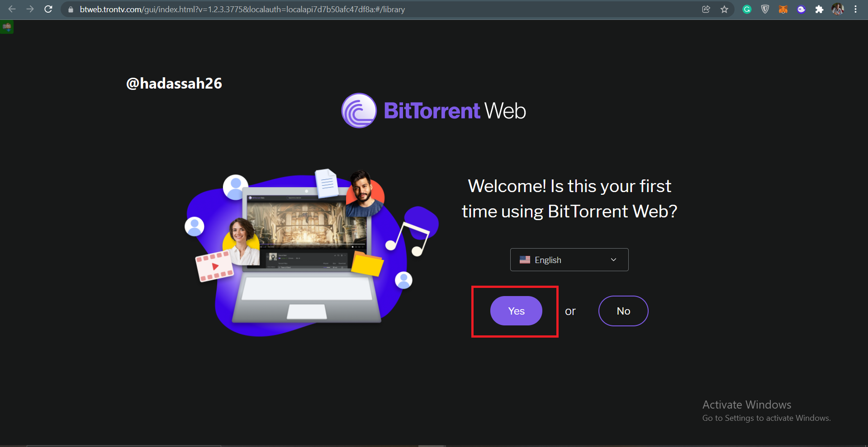868x447 pixels.
Task: Click the browser forward arrow
Action: pos(30,9)
